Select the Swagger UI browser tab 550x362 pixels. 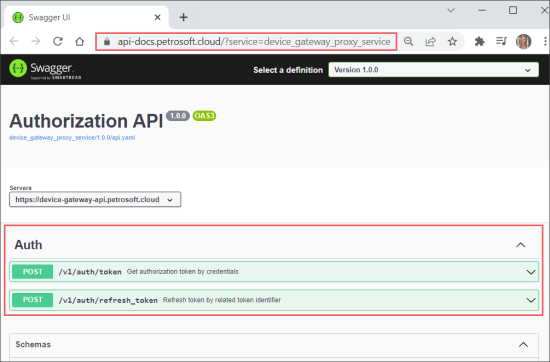tap(86, 17)
